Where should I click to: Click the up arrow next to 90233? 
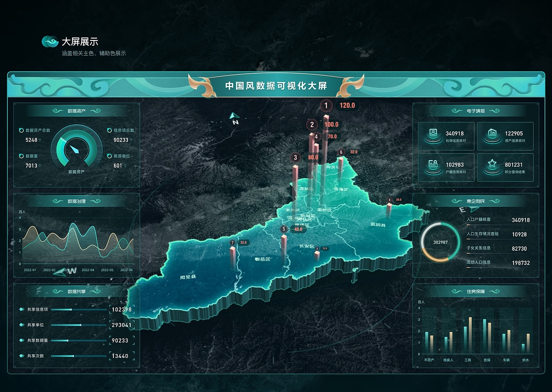131,140
